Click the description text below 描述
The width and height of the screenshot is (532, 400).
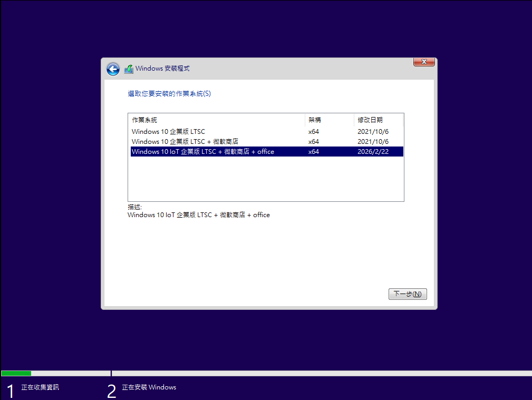tap(198, 215)
